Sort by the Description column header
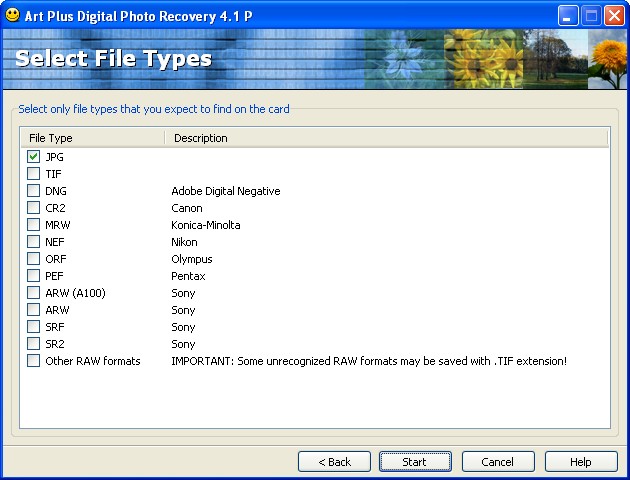Viewport: 630px width, 480px height. pos(387,138)
